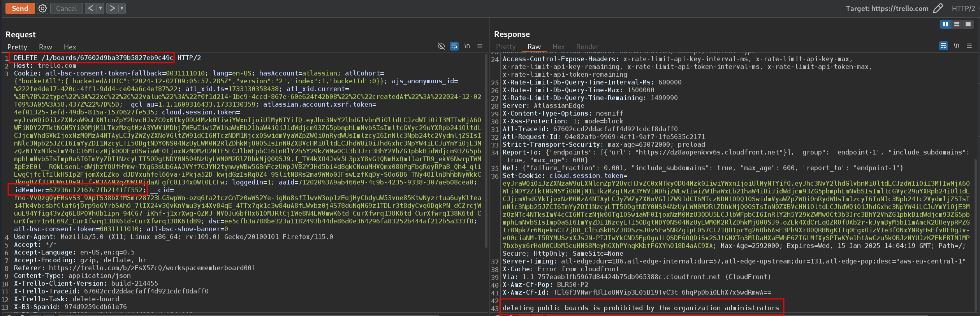Image resolution: width=980 pixels, height=316 pixels.
Task: Click X-Content-Type-Options: nosniff line
Action: pyautogui.click(x=563, y=114)
